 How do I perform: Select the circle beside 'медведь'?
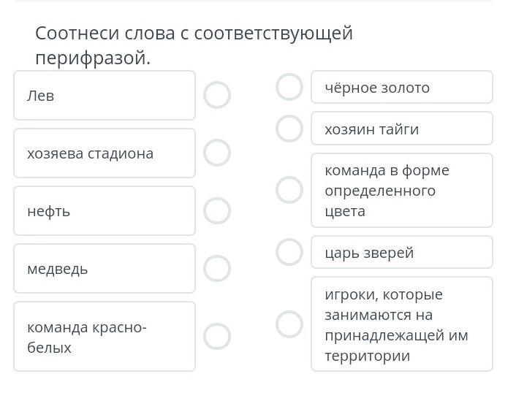click(217, 268)
